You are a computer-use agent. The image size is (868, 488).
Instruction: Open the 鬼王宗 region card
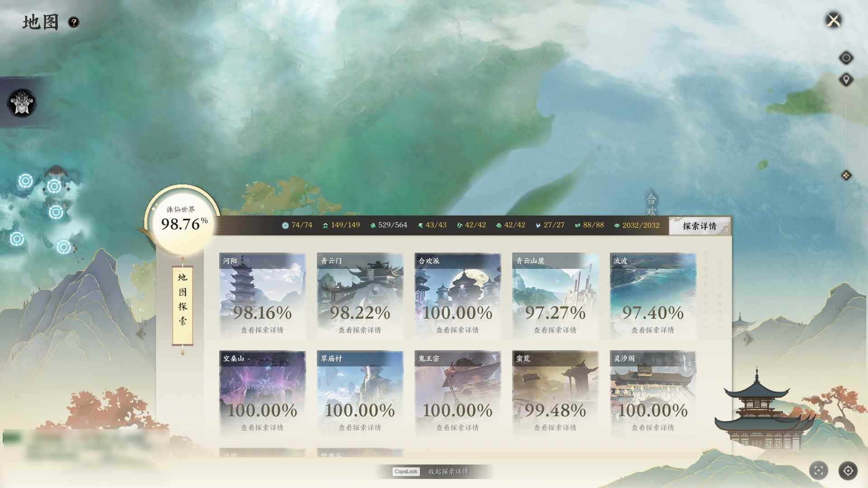click(x=458, y=393)
